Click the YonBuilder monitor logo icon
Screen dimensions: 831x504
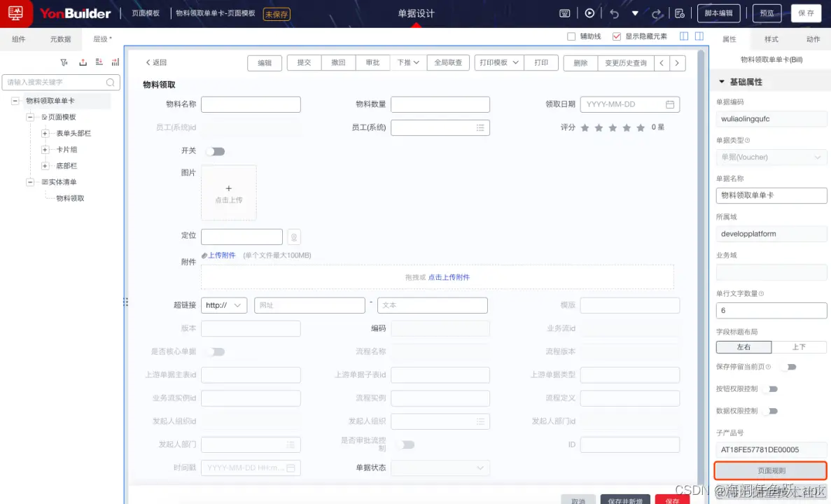tap(15, 13)
